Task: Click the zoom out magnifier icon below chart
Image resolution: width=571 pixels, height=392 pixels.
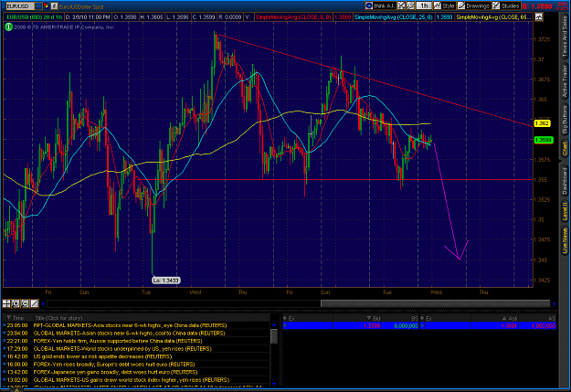Action: point(25,303)
